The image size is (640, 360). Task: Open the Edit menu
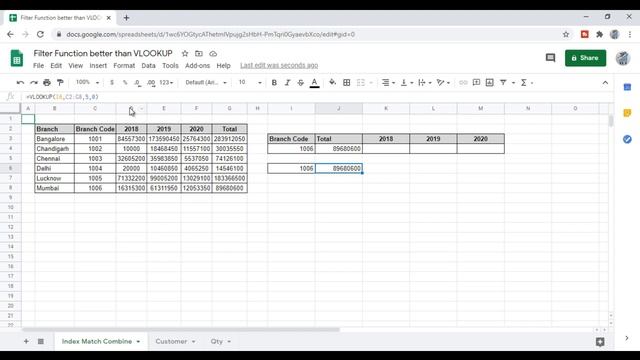pos(56,66)
